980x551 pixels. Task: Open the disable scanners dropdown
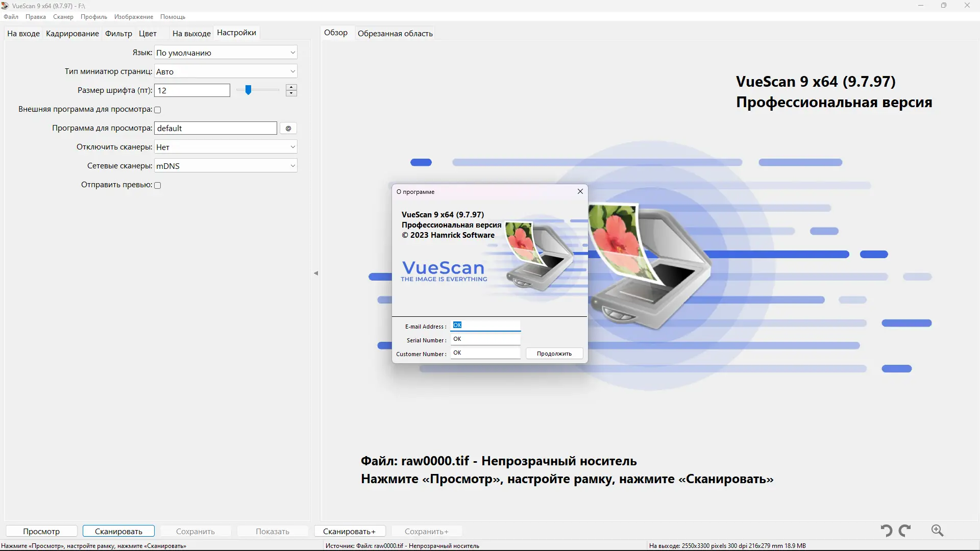226,147
